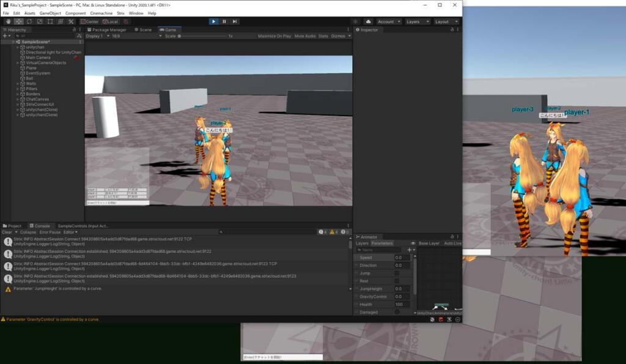The height and width of the screenshot is (364, 626).
Task: Open Hierarchy create plus dropdown
Action: coord(6,36)
